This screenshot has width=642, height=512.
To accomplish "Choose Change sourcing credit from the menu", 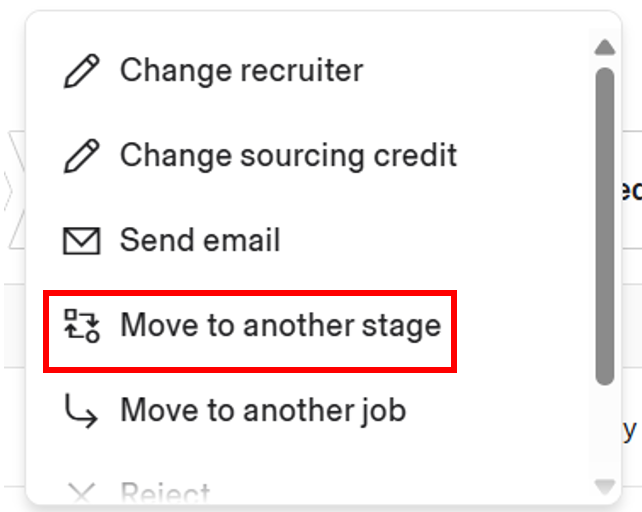I will pos(288,156).
